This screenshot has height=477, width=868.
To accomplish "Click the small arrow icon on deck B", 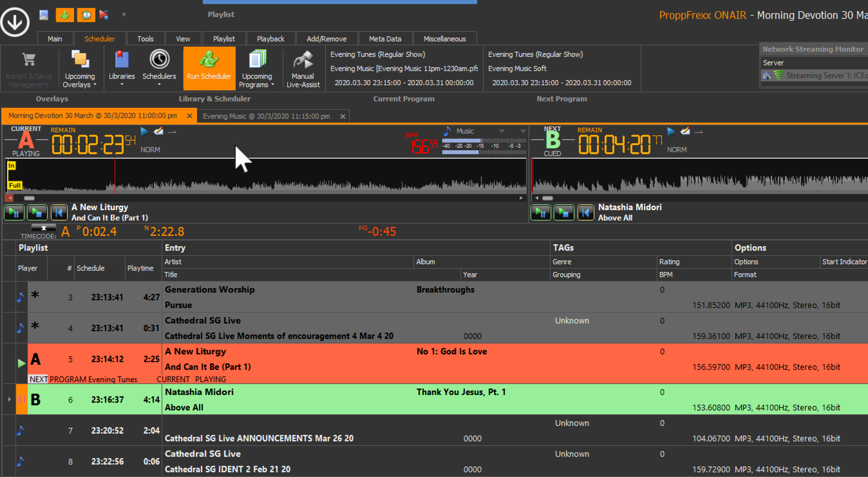I will coord(699,132).
